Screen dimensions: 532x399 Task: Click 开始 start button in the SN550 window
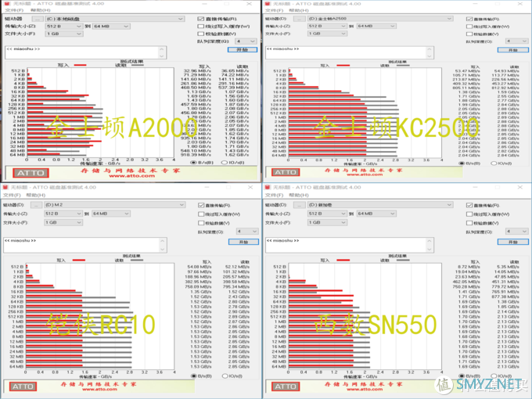pos(512,242)
